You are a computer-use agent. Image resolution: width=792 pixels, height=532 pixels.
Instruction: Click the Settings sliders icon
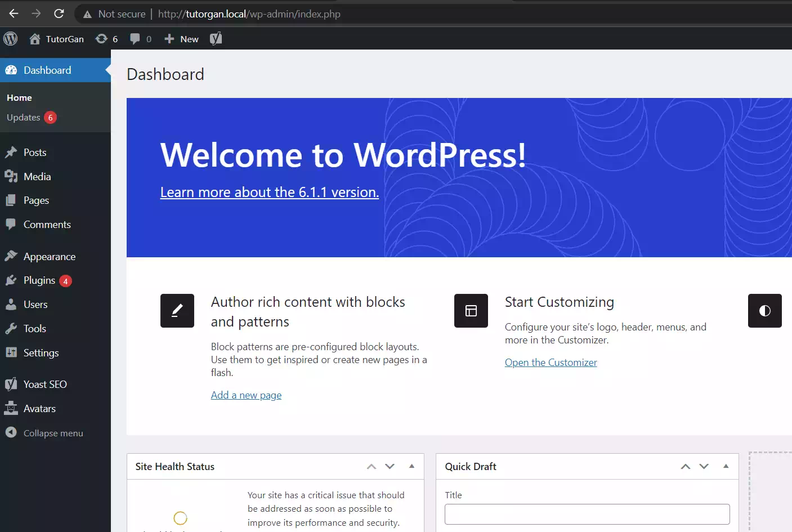click(x=11, y=352)
